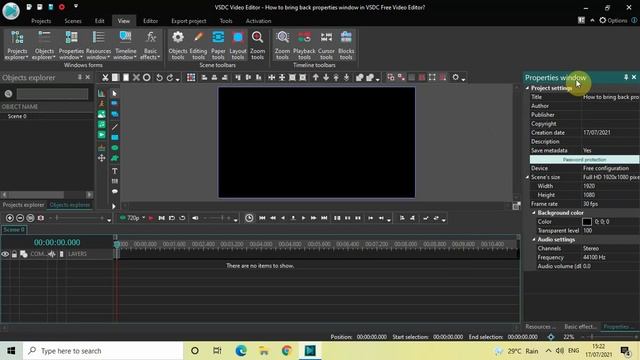Screen dimensions: 640x360
Task: Select the ellipse shape tool
Action: pyautogui.click(x=115, y=148)
